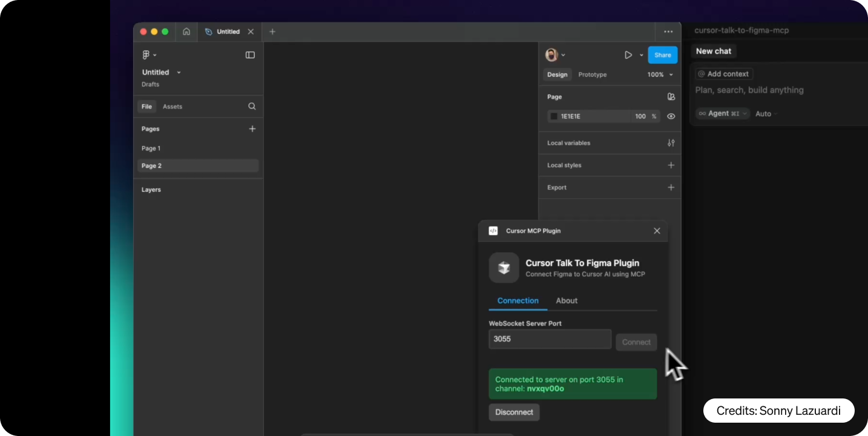Click the home tab icon
The height and width of the screenshot is (436, 868).
[186, 31]
